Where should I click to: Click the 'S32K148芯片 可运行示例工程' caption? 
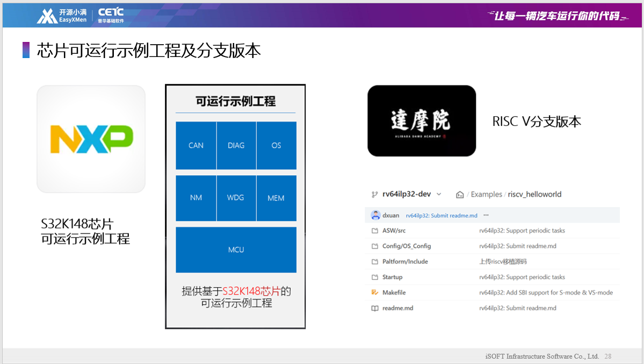[85, 231]
